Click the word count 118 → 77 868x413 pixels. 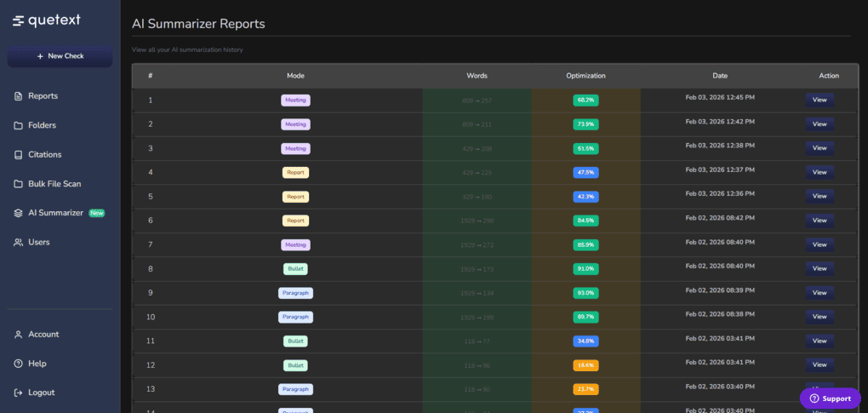click(477, 341)
